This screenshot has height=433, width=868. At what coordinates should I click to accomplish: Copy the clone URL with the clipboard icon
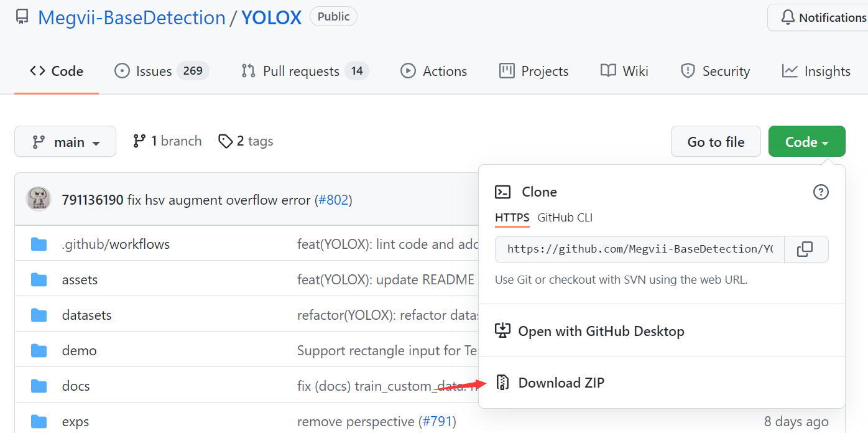pos(806,249)
